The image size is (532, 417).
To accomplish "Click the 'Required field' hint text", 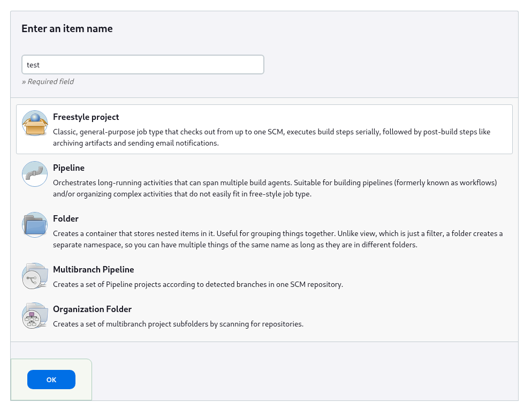I will pos(48,82).
